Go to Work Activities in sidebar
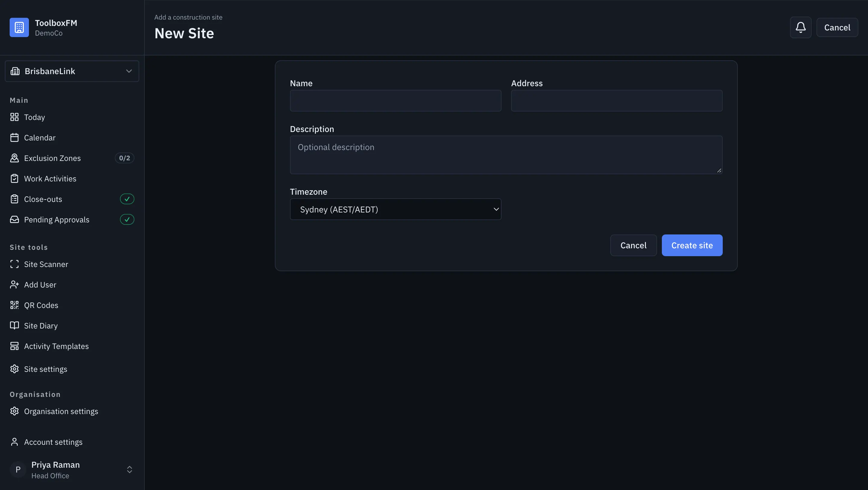The width and height of the screenshot is (868, 490). pyautogui.click(x=72, y=179)
